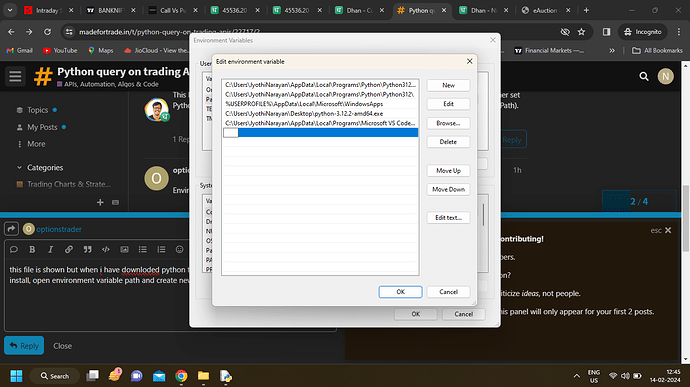The image size is (690, 387).
Task: Click the Move Up button
Action: tap(448, 171)
